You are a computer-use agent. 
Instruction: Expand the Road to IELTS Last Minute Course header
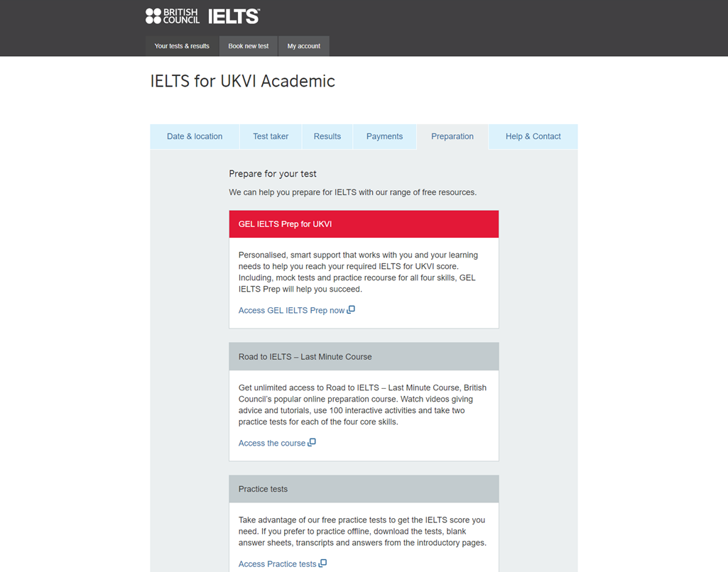point(363,356)
